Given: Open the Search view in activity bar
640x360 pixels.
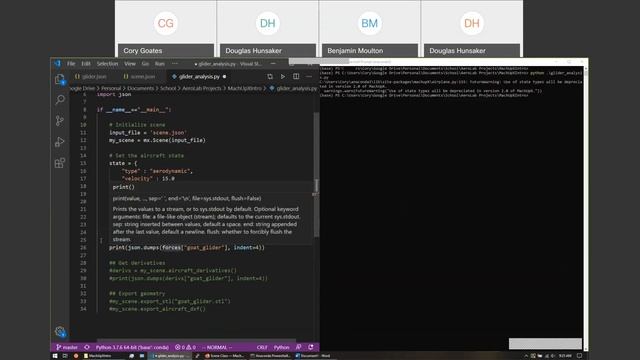Looking at the screenshot, I should pyautogui.click(x=60, y=100).
